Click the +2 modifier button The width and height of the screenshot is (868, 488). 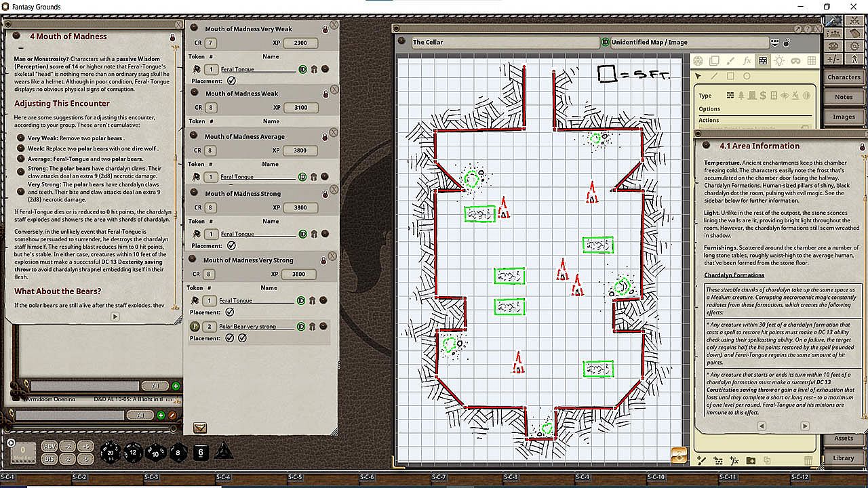67,446
